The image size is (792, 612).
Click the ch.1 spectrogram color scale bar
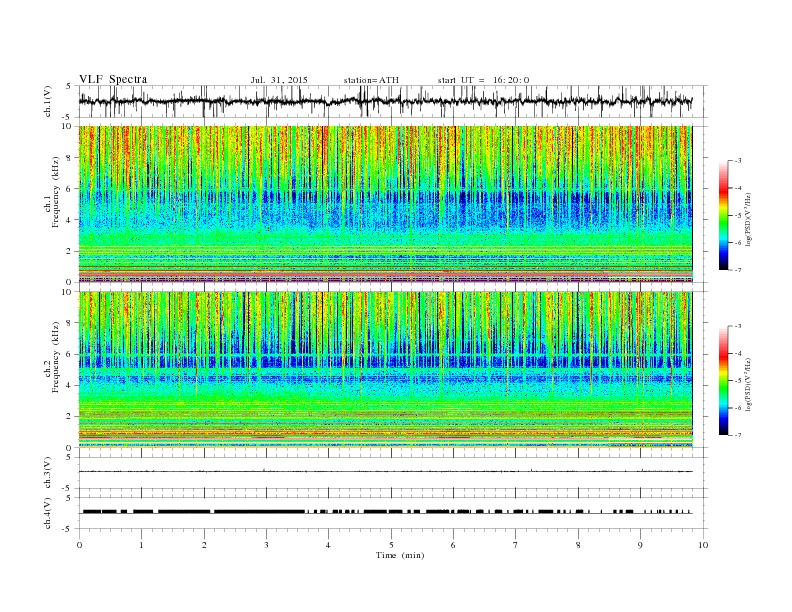pyautogui.click(x=723, y=216)
